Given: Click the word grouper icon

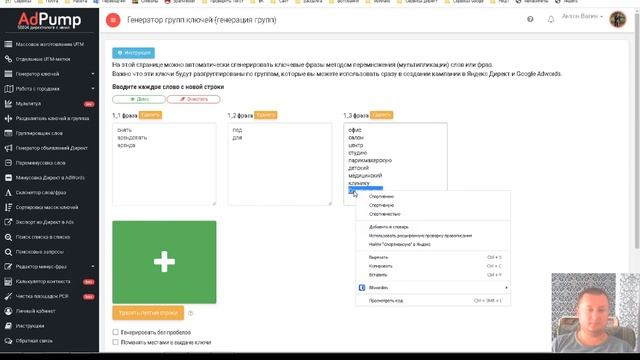Looking at the screenshot, I should pos(8,133).
